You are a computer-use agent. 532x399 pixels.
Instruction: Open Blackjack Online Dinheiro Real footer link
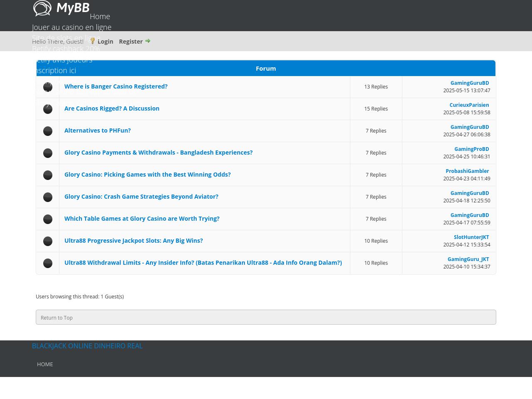(87, 346)
